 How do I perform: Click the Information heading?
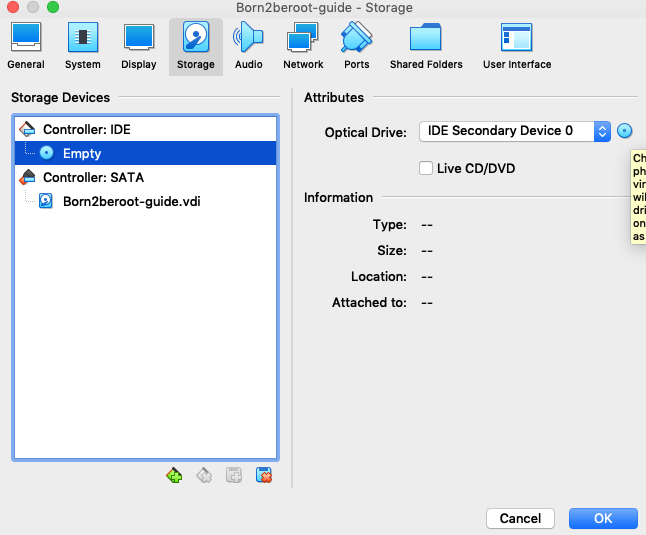pos(338,198)
